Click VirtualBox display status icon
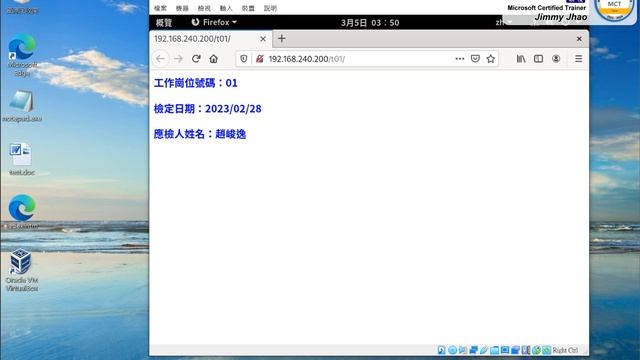This screenshot has width=640, height=360. pyautogui.click(x=505, y=350)
